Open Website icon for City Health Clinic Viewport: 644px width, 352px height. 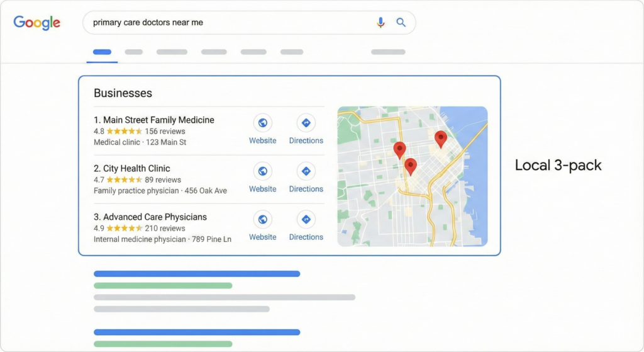(x=262, y=171)
